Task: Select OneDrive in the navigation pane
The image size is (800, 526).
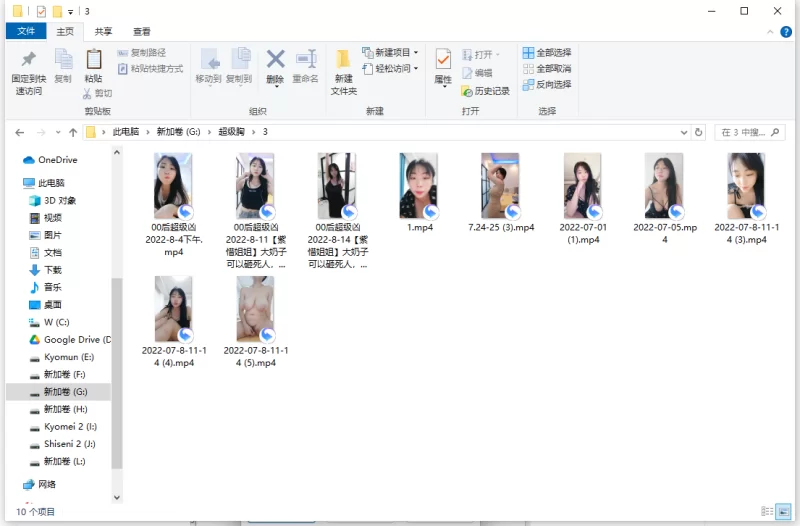Action: point(51,160)
